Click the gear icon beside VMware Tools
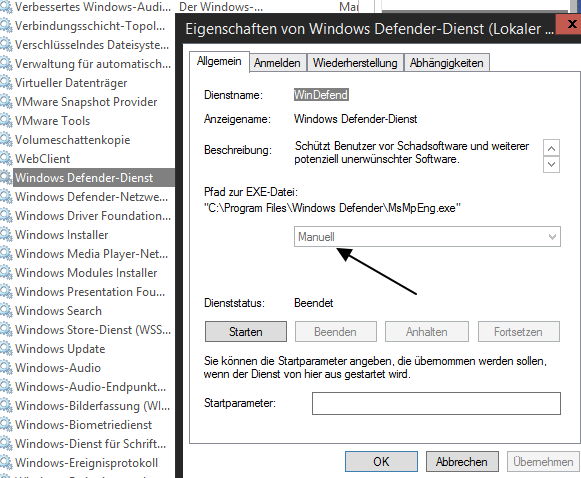This screenshot has width=581, height=478. tap(6, 121)
